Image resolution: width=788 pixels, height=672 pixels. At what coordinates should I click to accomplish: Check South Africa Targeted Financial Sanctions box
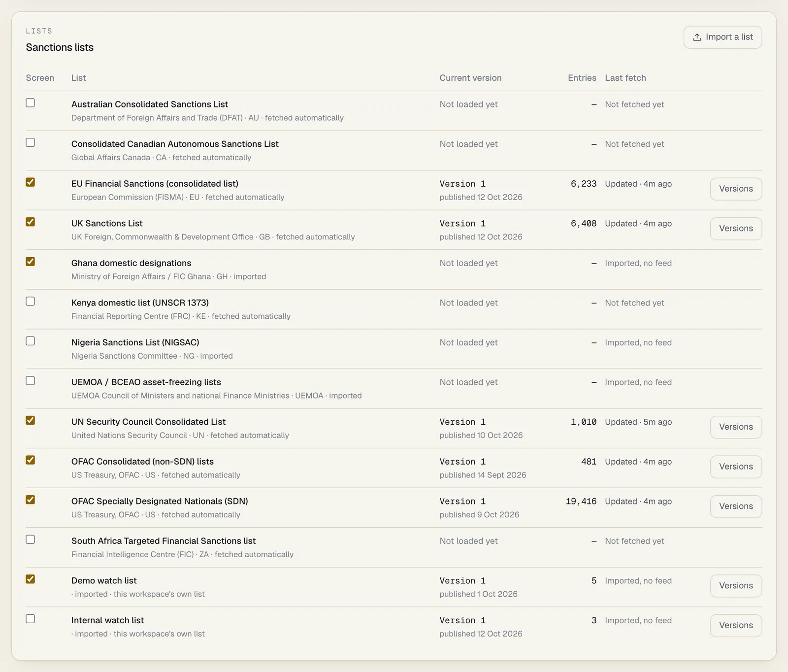tap(31, 539)
